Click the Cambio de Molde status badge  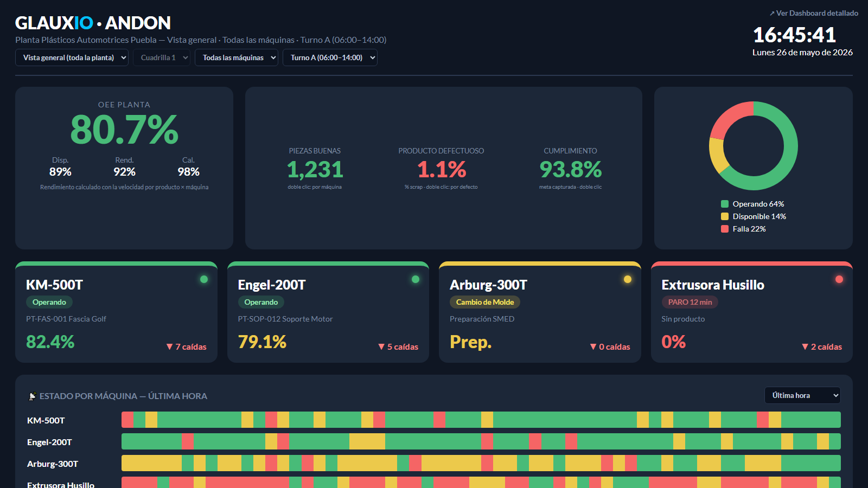[x=485, y=302]
